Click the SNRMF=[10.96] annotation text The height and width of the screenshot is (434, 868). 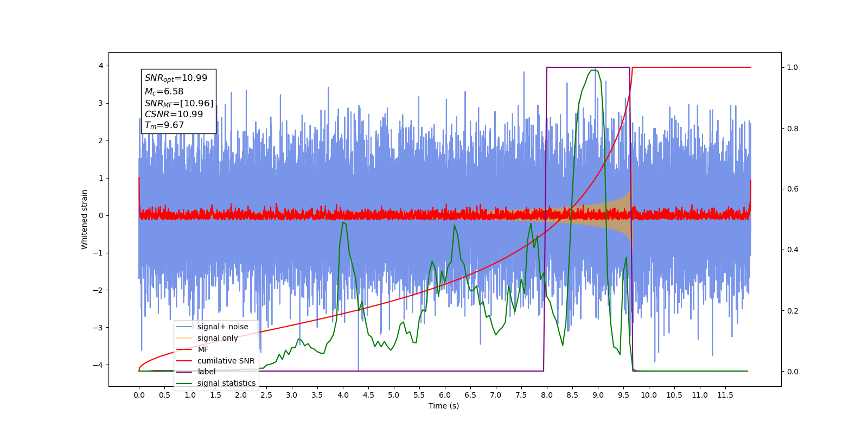(x=178, y=103)
